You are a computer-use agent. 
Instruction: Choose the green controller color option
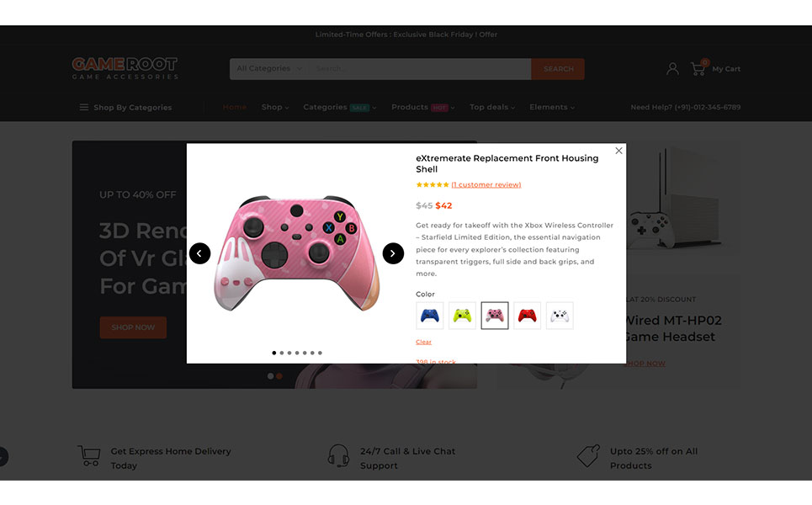(462, 316)
